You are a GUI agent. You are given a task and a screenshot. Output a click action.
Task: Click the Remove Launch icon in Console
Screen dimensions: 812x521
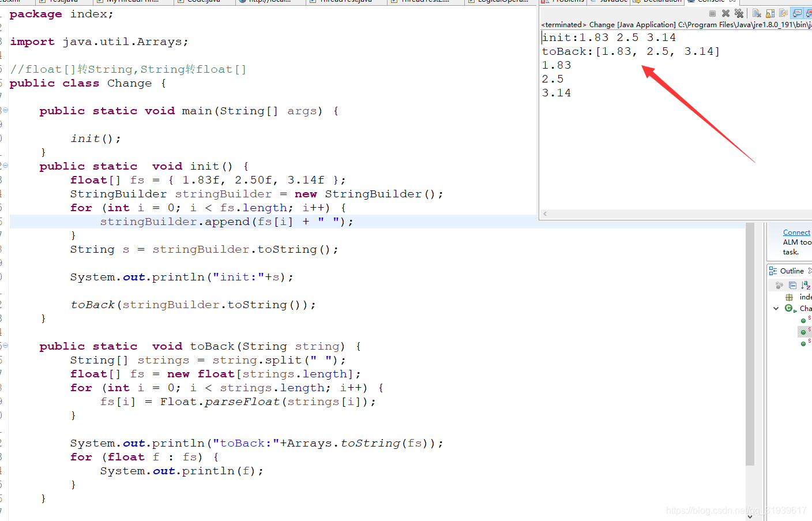pyautogui.click(x=726, y=13)
